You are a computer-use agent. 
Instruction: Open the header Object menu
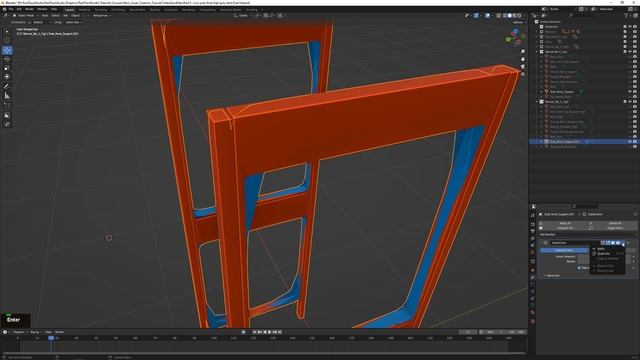(76, 16)
